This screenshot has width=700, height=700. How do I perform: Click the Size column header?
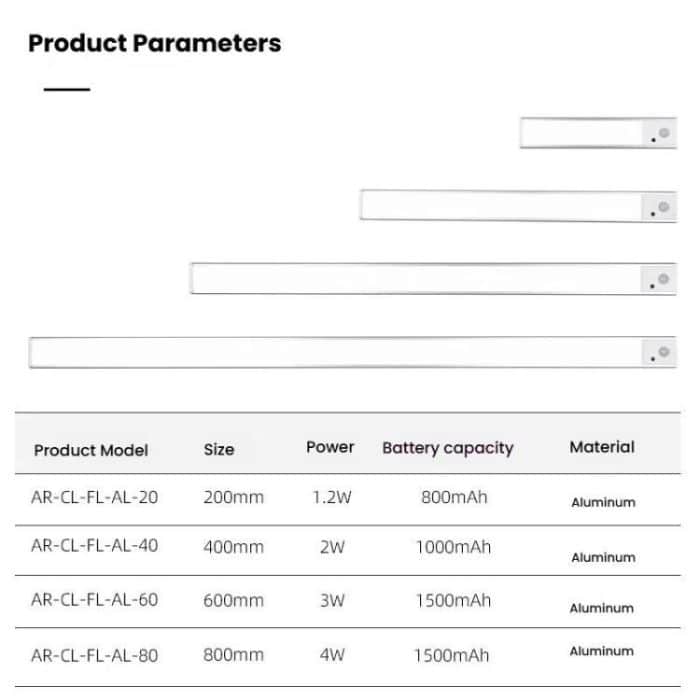tap(219, 450)
